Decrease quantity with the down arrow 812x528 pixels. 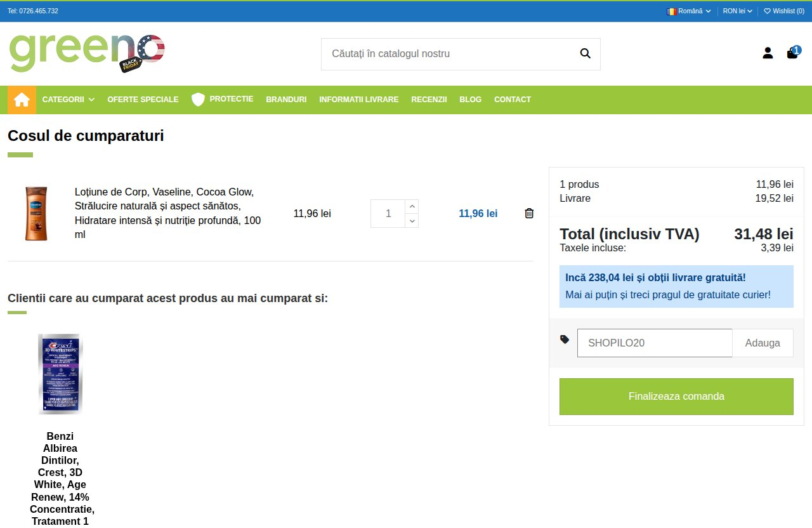(412, 221)
